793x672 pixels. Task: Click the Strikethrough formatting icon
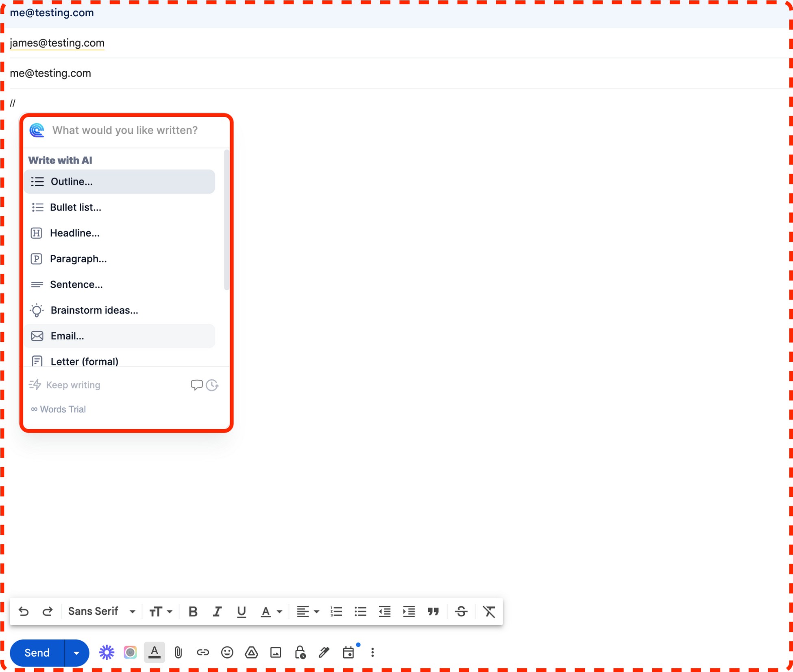tap(461, 611)
